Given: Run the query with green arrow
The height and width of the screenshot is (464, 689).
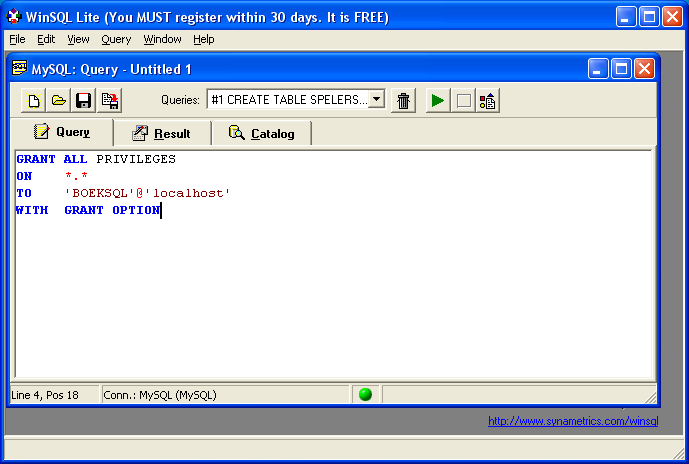Looking at the screenshot, I should (x=438, y=101).
